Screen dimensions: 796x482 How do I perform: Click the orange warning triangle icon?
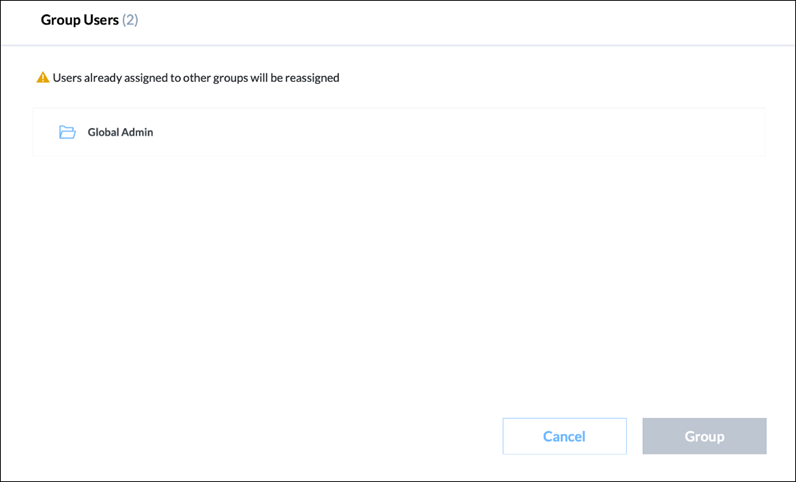click(x=43, y=78)
